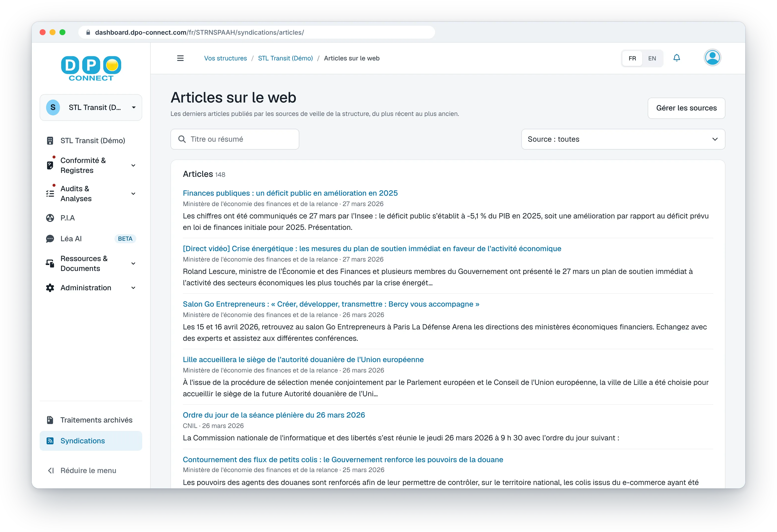Switch language to FR
Screen dimensions: 777x532
(632, 58)
